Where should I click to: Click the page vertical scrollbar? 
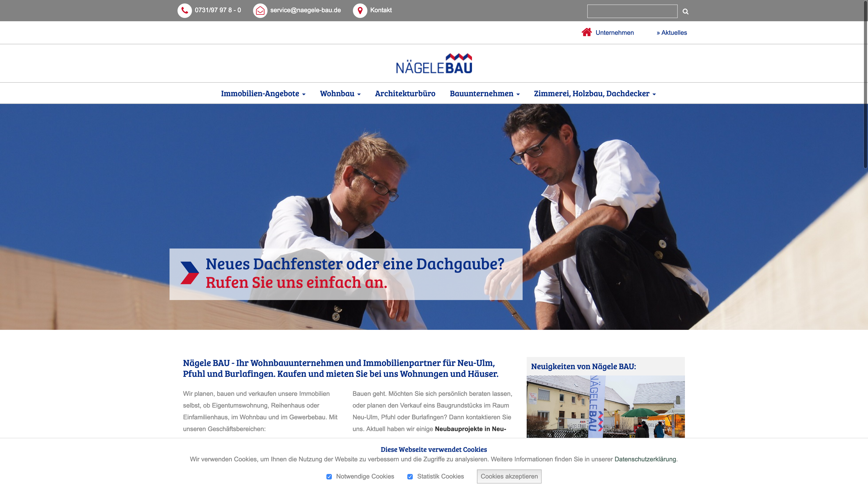pyautogui.click(x=865, y=84)
